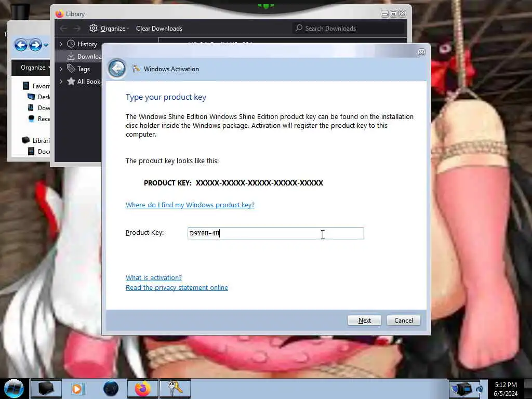
Task: Click the Library forward arrow button
Action: pyautogui.click(x=77, y=29)
